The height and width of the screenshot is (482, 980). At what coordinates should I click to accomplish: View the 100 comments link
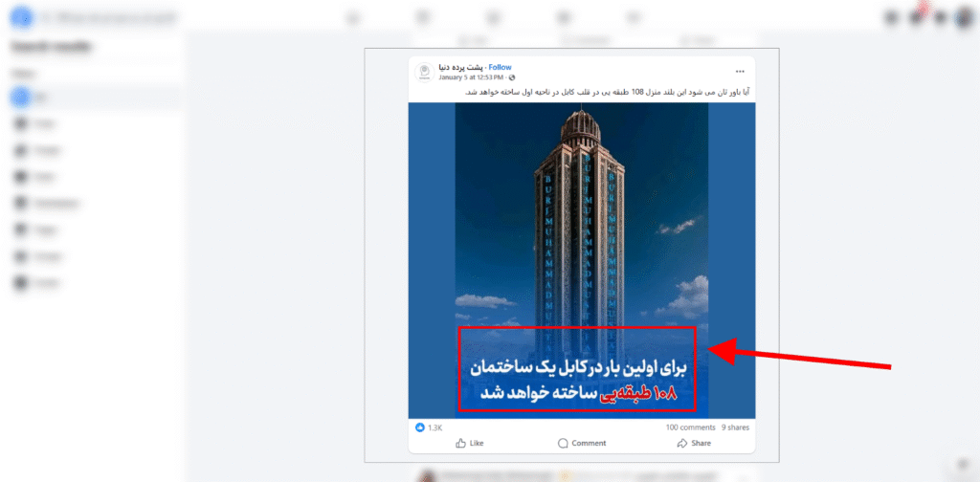click(x=691, y=427)
